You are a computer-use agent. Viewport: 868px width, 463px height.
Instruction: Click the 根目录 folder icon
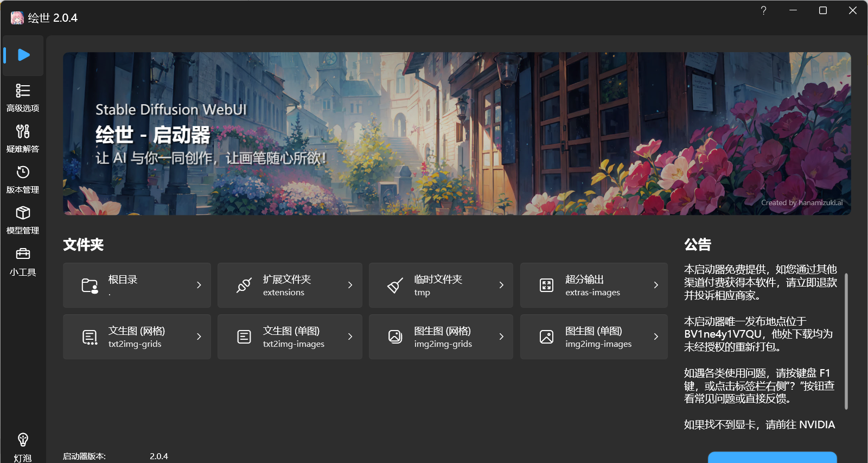pyautogui.click(x=90, y=286)
